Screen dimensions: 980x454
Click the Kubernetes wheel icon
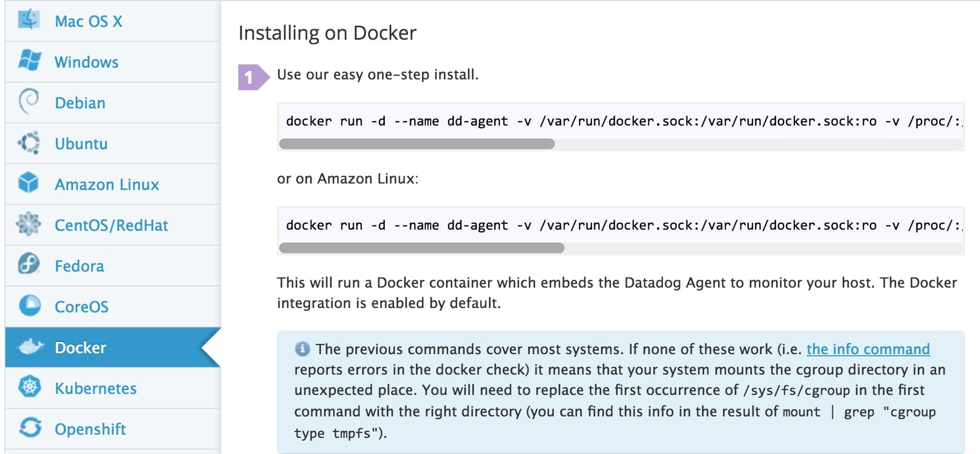(30, 386)
